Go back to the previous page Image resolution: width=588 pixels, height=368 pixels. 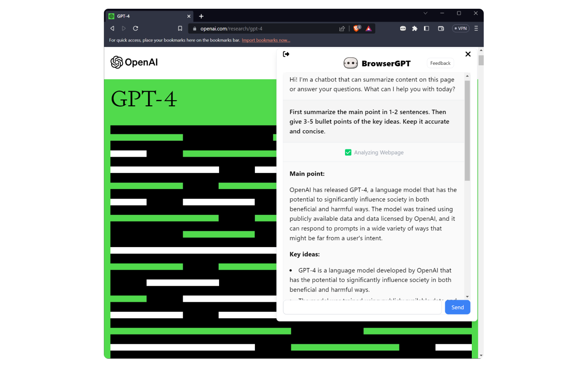click(x=112, y=29)
